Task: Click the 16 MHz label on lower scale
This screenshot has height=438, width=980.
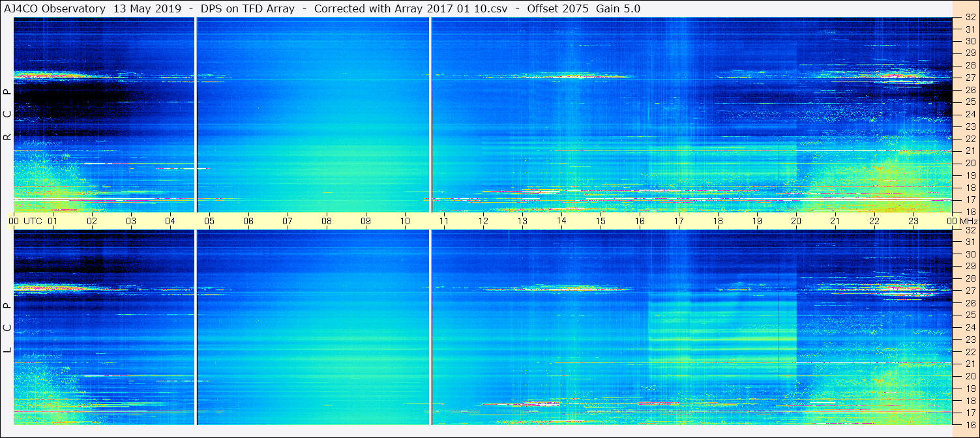Action: pos(970,424)
